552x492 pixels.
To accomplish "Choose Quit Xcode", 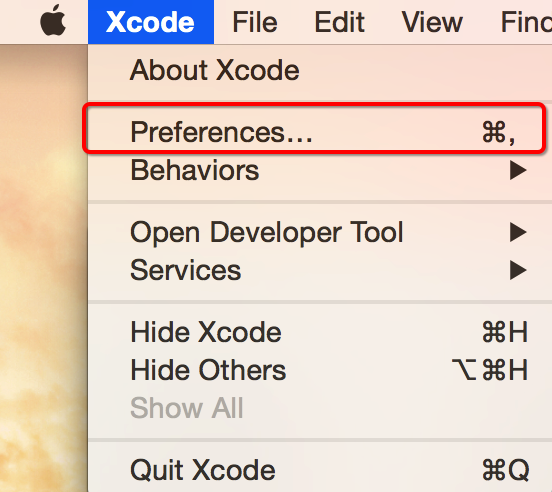I will [x=202, y=470].
